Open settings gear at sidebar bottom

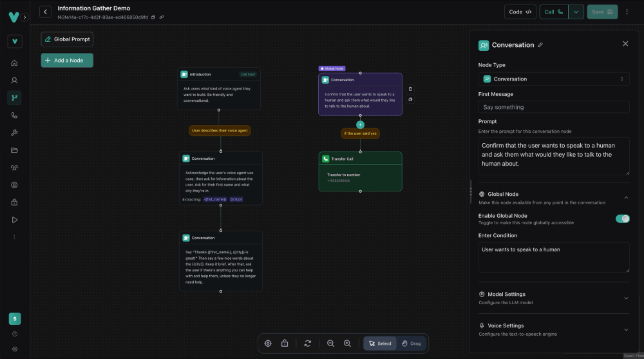pyautogui.click(x=15, y=349)
